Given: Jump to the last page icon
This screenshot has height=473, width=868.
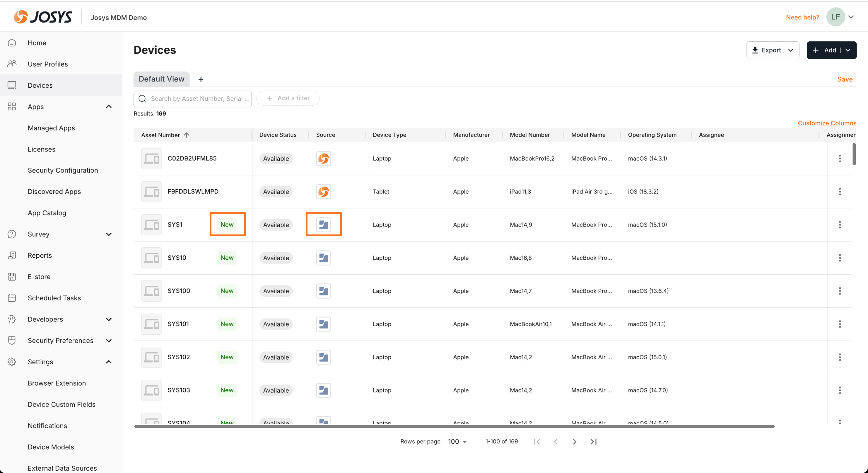Looking at the screenshot, I should point(593,442).
